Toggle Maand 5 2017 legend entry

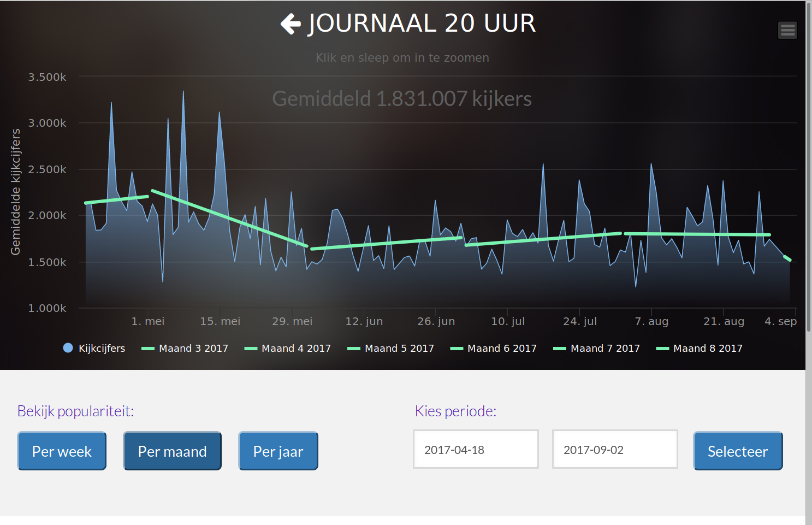point(399,349)
